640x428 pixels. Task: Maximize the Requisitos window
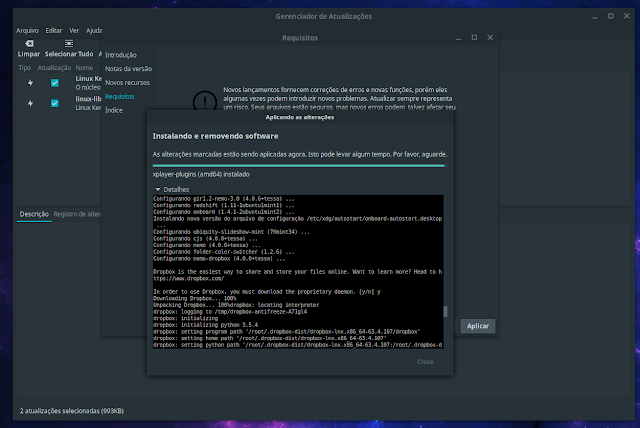pyautogui.click(x=474, y=38)
